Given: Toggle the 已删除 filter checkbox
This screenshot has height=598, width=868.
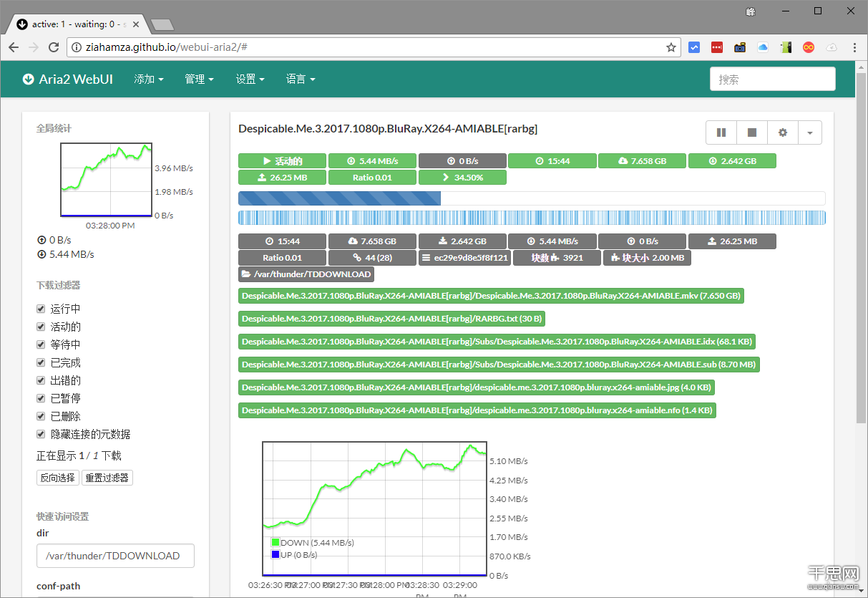Looking at the screenshot, I should 41,416.
